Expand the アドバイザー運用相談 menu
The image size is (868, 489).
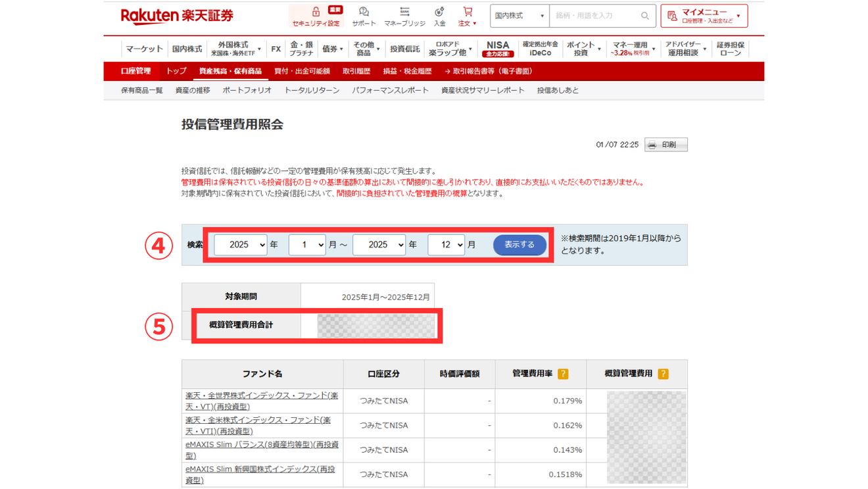click(685, 49)
